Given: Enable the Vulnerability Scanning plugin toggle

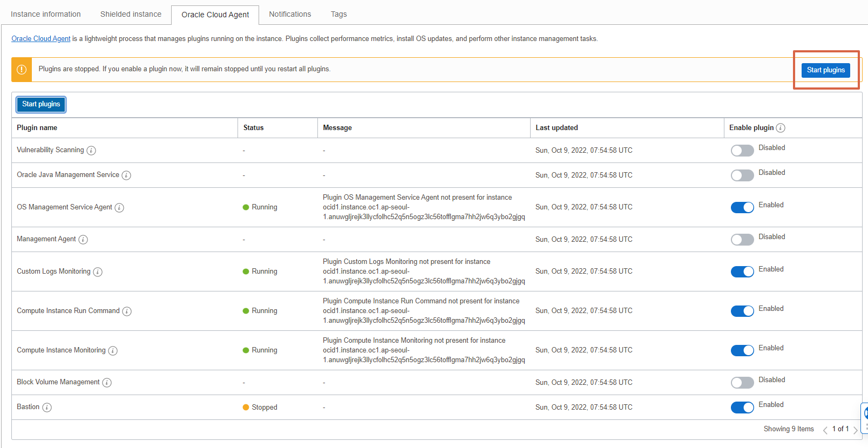Looking at the screenshot, I should pos(742,151).
